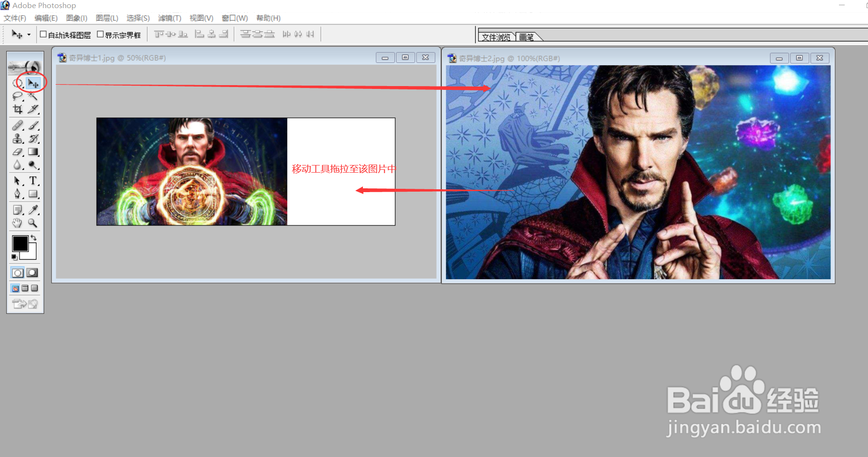Screen dimensions: 868x457
Task: Distribute left edges button in options bar
Action: 286,34
